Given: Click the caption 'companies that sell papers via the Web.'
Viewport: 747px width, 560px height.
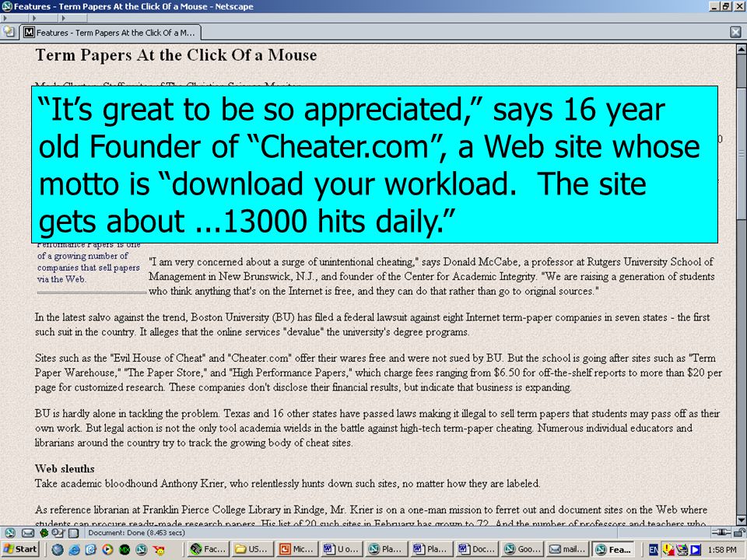Looking at the screenshot, I should click(x=88, y=273).
